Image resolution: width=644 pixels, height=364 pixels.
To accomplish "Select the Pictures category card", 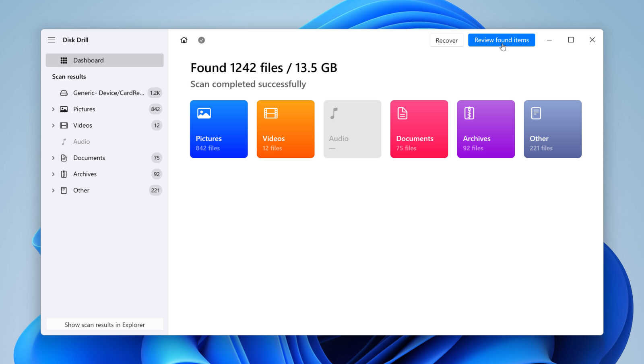I will click(x=219, y=129).
